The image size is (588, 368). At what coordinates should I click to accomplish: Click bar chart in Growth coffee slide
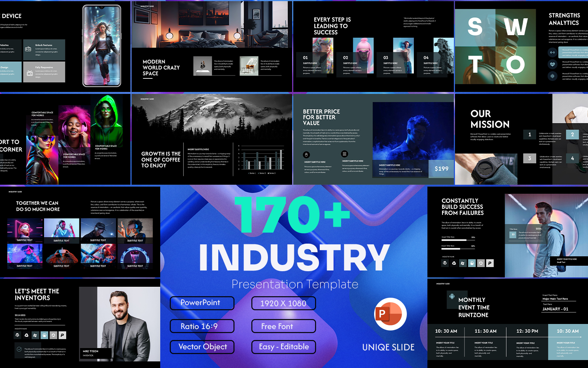click(x=262, y=159)
